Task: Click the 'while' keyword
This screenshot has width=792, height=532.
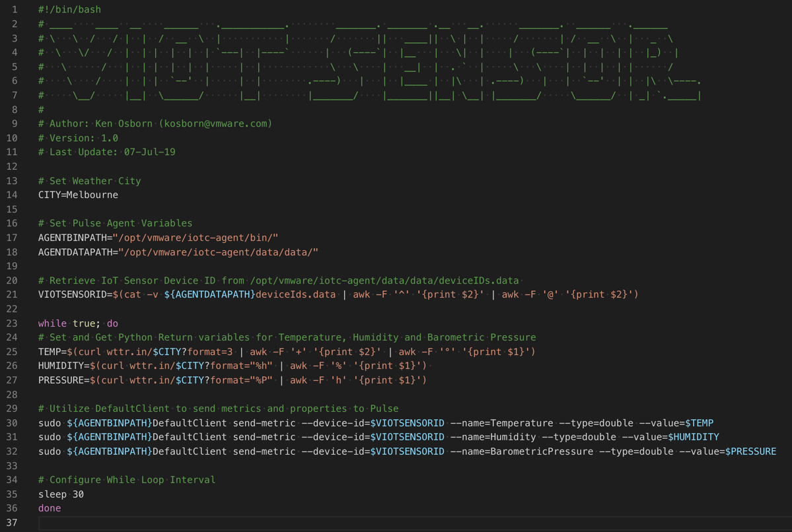Action: click(53, 323)
